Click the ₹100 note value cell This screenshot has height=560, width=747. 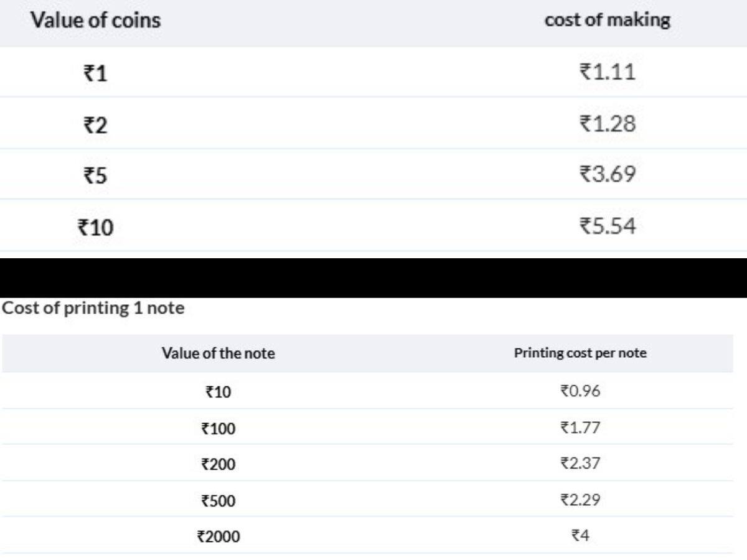click(x=218, y=429)
